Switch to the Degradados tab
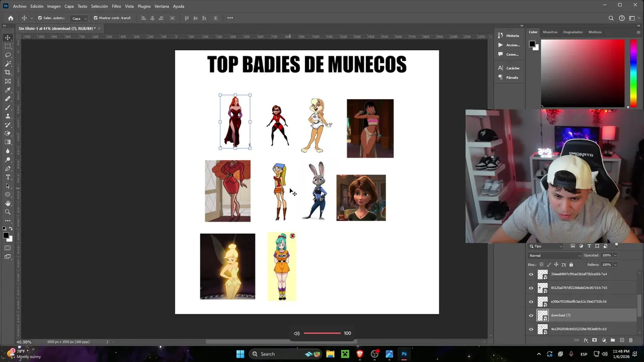The height and width of the screenshot is (362, 644). [573, 32]
